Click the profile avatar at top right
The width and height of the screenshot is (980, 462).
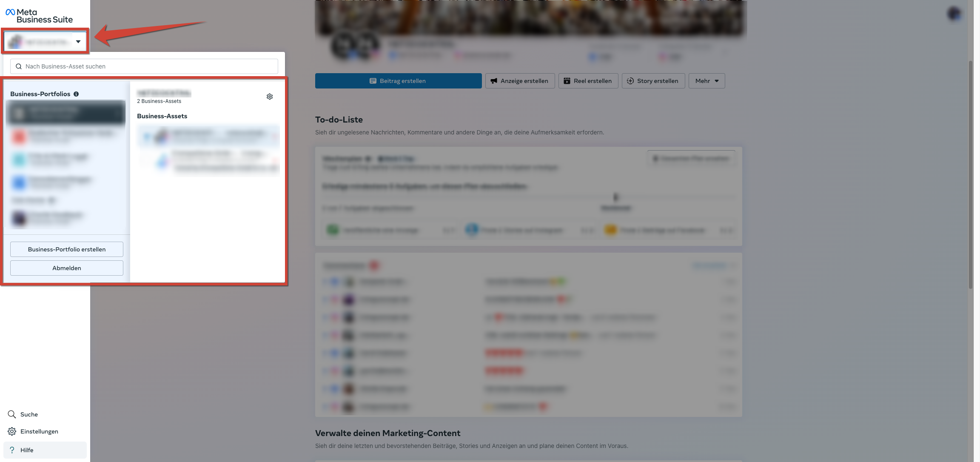(x=954, y=14)
